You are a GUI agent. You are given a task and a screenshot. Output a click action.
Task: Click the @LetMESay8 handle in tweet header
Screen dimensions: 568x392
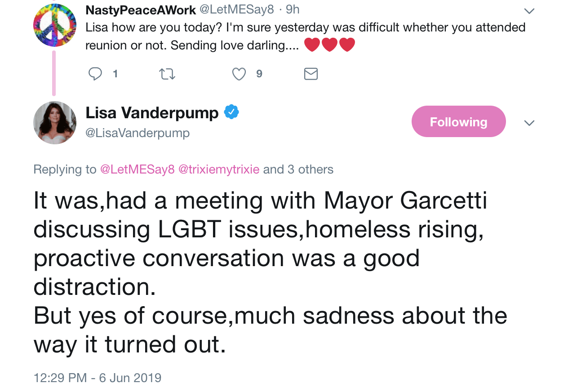pos(236,9)
